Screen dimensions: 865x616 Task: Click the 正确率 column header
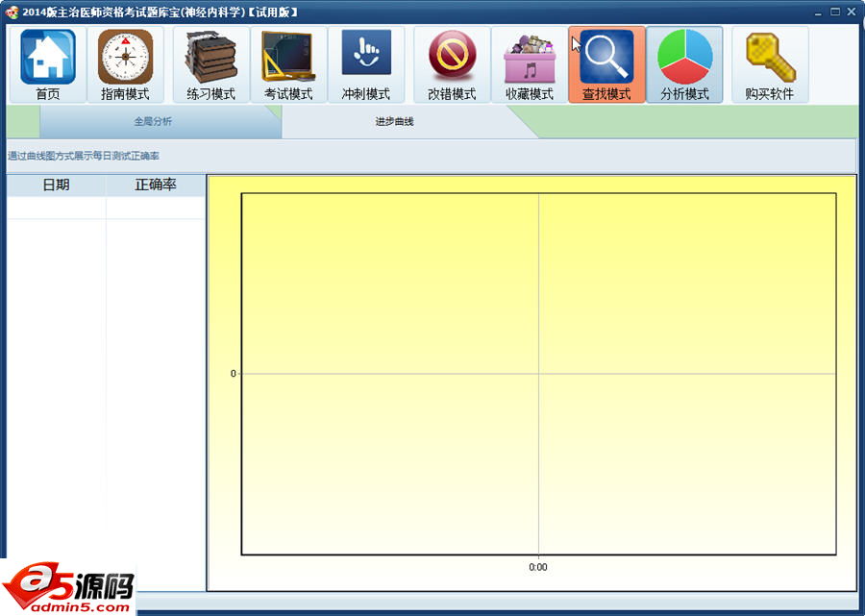coord(155,185)
